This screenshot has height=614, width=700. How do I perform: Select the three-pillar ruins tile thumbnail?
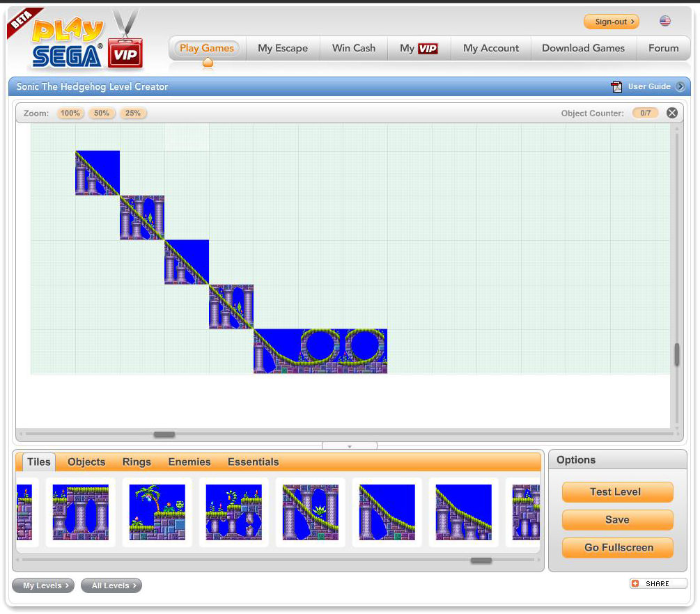(81, 512)
